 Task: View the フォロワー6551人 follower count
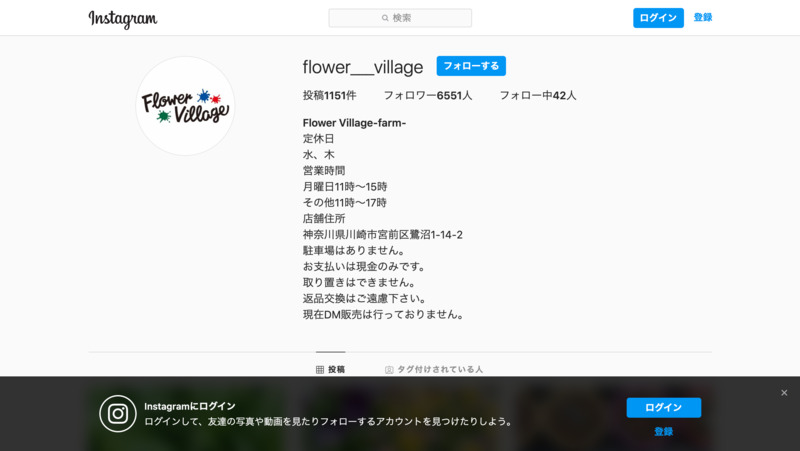428,95
